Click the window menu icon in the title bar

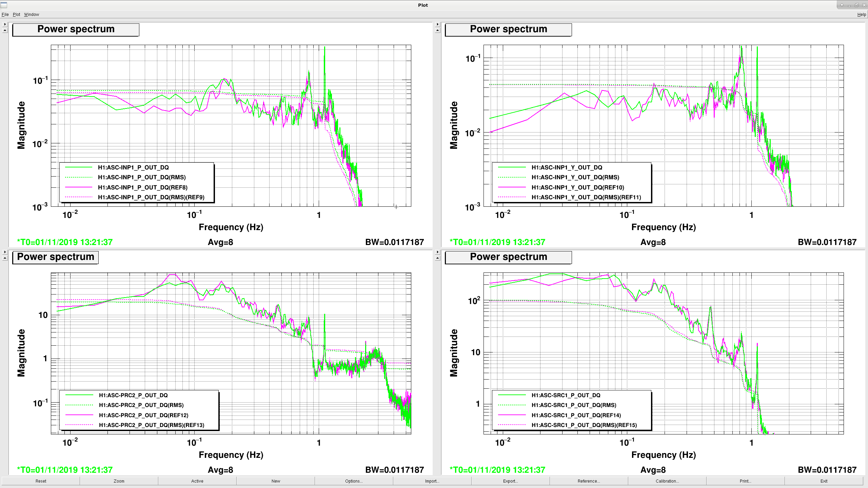tap(4, 5)
